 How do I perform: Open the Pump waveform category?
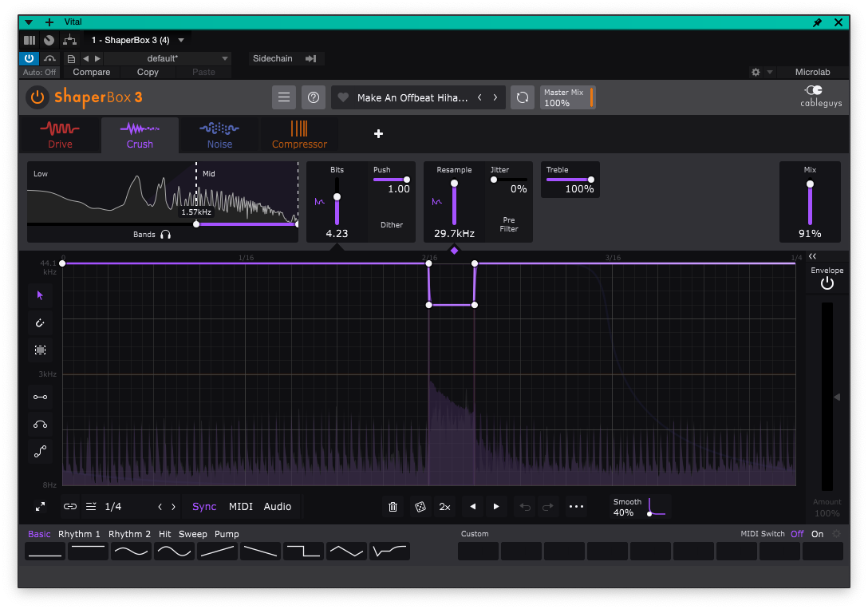click(227, 534)
